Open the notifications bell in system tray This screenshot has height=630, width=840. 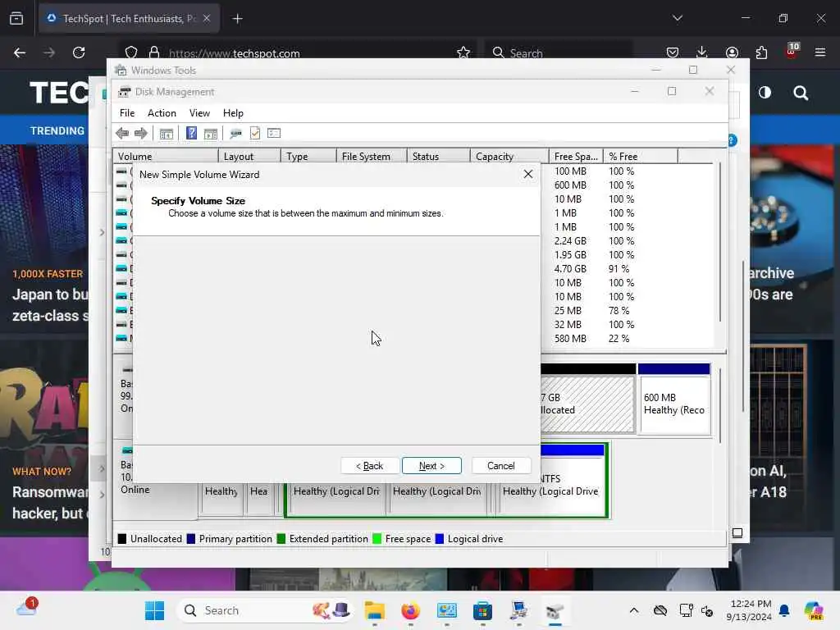[x=784, y=610]
